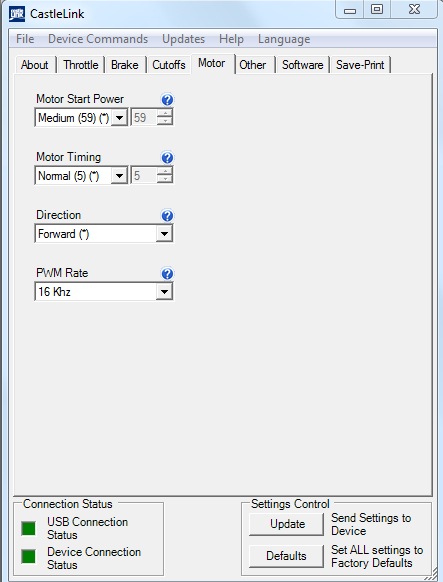Image resolution: width=443 pixels, height=582 pixels.
Task: Click the USB Connection Status green indicator
Action: tap(28, 528)
